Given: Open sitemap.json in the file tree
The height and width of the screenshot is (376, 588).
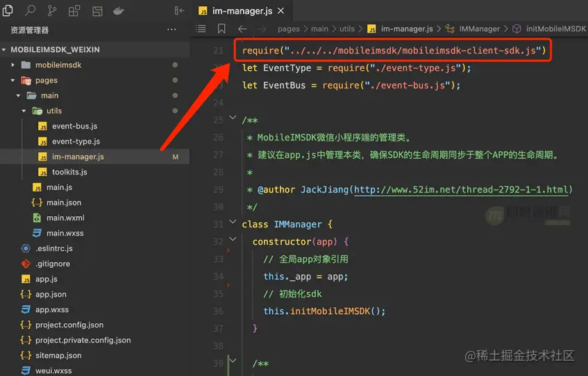Looking at the screenshot, I should tap(58, 355).
